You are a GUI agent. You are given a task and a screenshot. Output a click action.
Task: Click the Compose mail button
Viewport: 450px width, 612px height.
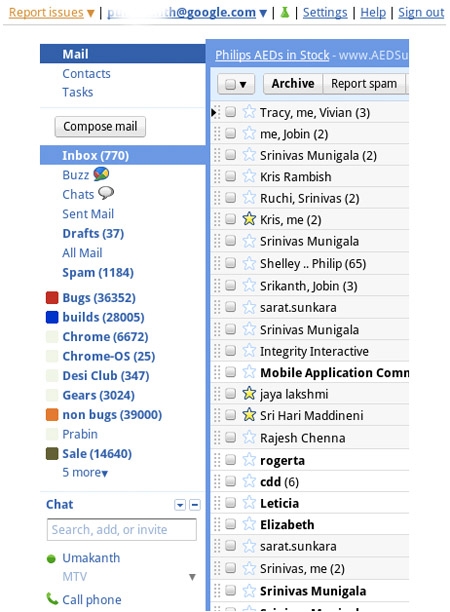[100, 127]
